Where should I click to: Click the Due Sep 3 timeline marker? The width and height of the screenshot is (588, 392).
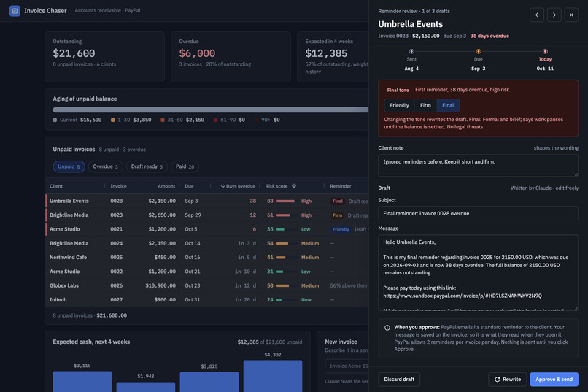point(478,51)
